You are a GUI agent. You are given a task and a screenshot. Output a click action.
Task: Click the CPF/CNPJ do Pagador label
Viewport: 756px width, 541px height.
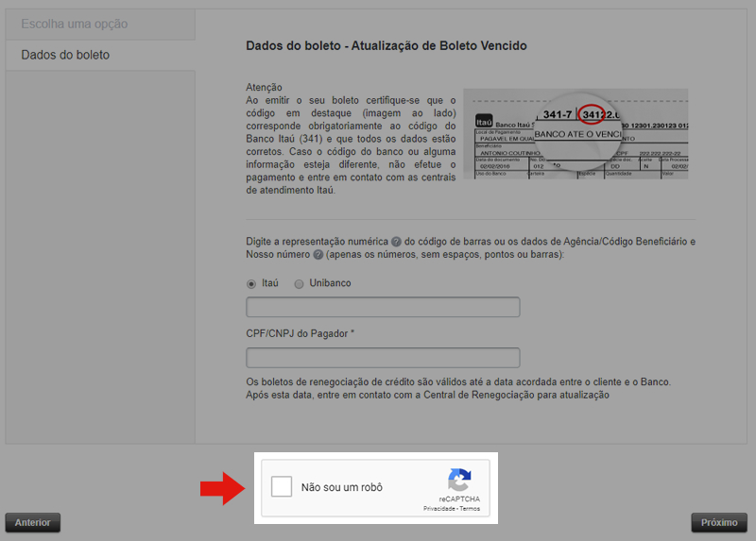300,333
